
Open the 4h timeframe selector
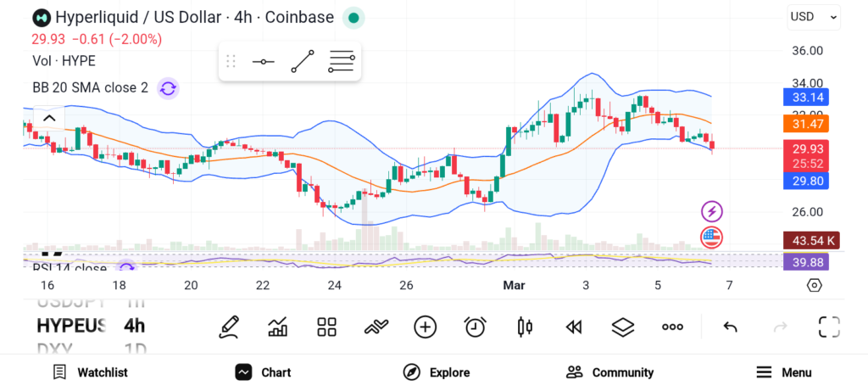coord(134,326)
